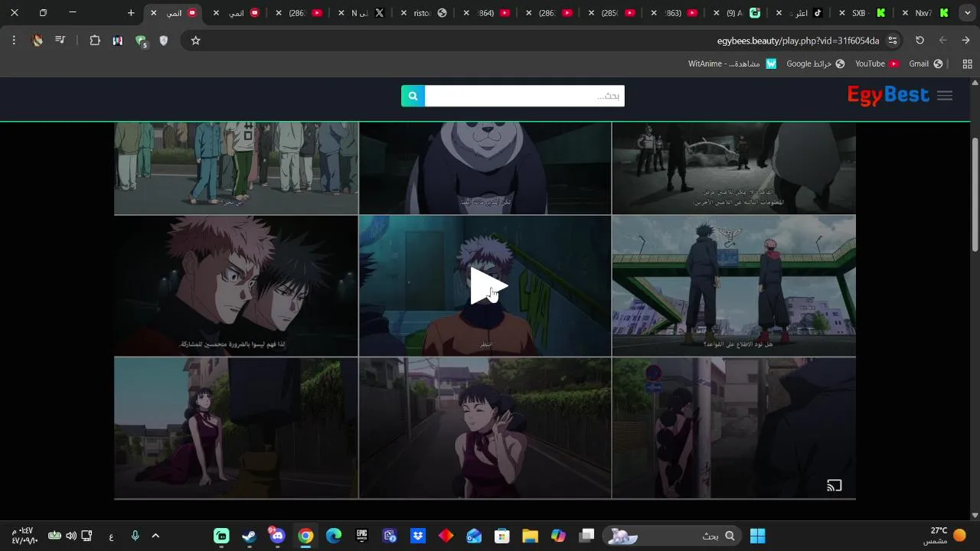
Task: Open the EgyBest hamburger menu
Action: [945, 96]
